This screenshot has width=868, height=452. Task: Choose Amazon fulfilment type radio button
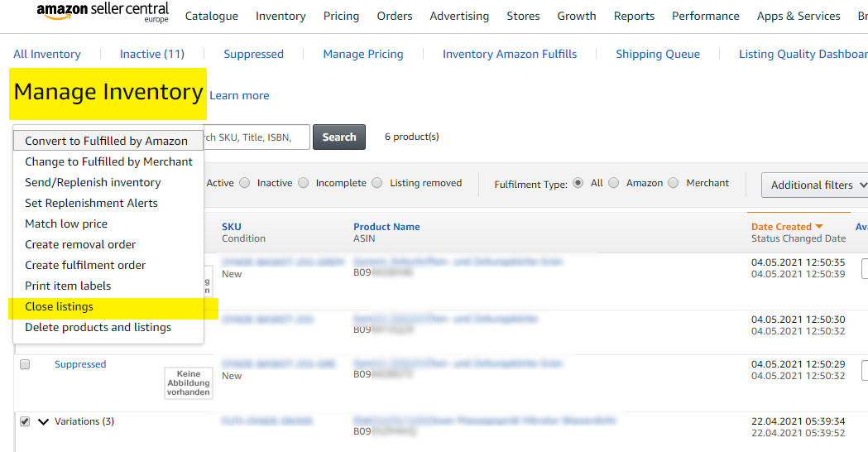point(614,183)
